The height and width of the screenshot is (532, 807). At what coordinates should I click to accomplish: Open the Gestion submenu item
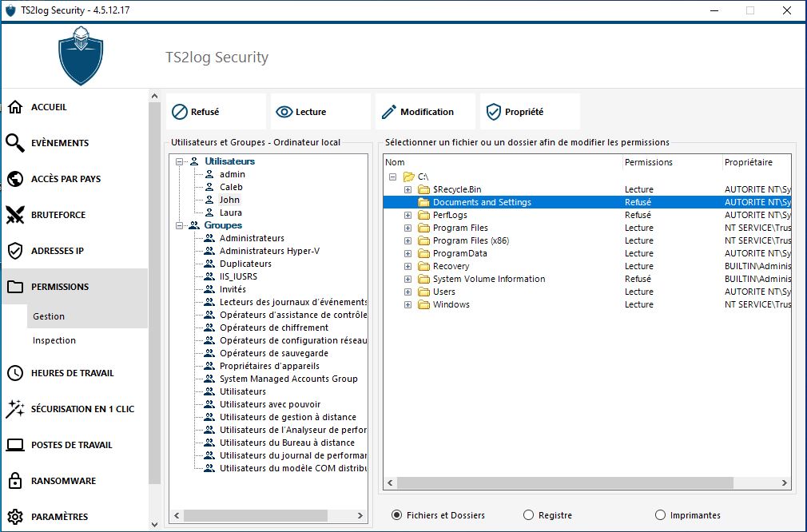(87, 316)
